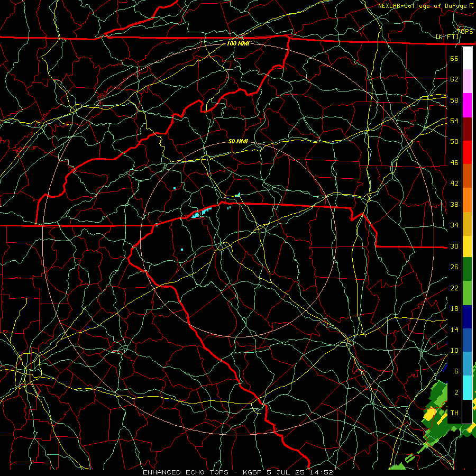The width and height of the screenshot is (476, 476).
Task: Click the 58 value on legend
Action: pos(454,100)
